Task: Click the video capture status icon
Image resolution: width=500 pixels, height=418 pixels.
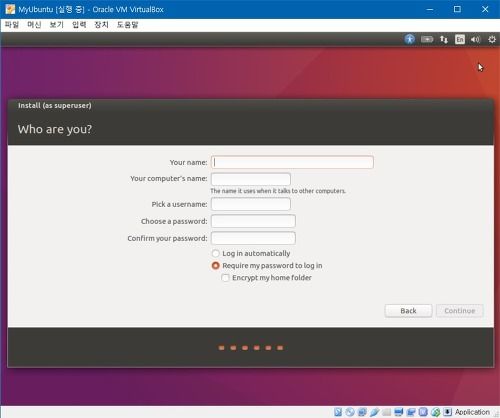Action: (423, 412)
